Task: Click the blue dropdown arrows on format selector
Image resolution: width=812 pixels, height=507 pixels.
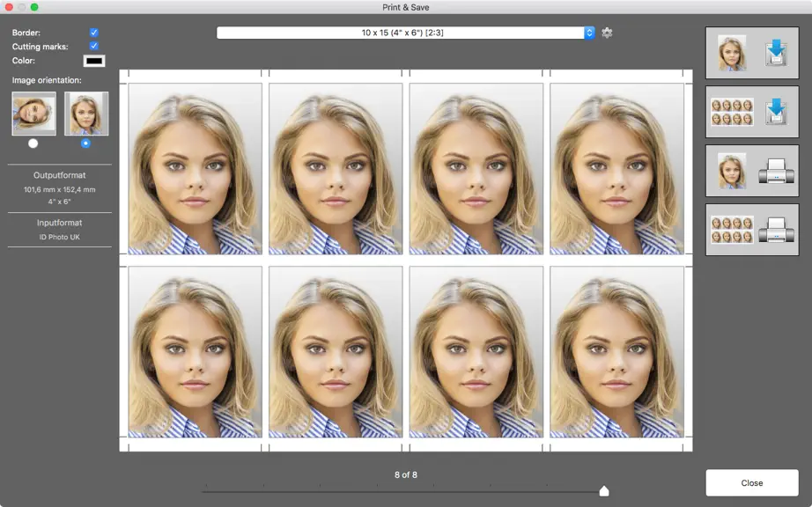Action: 589,33
